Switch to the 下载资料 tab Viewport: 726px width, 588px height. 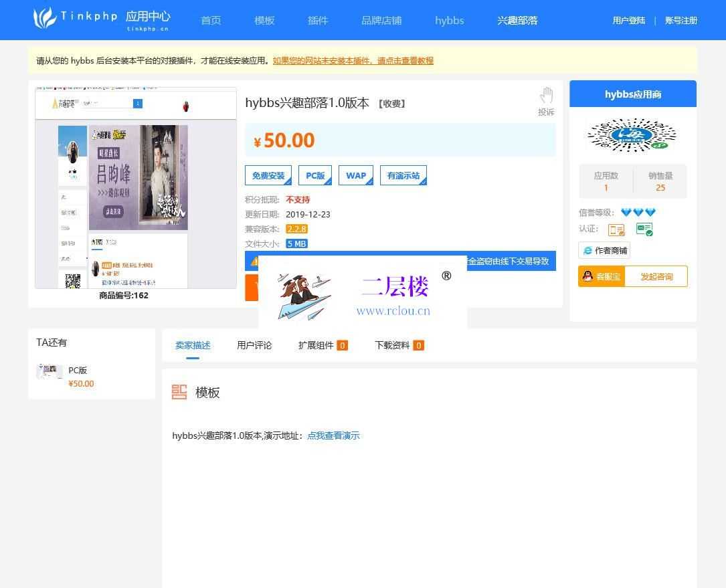(x=399, y=345)
